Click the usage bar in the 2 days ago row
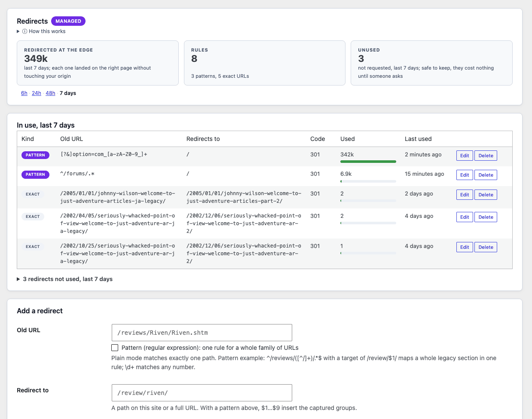 click(368, 201)
